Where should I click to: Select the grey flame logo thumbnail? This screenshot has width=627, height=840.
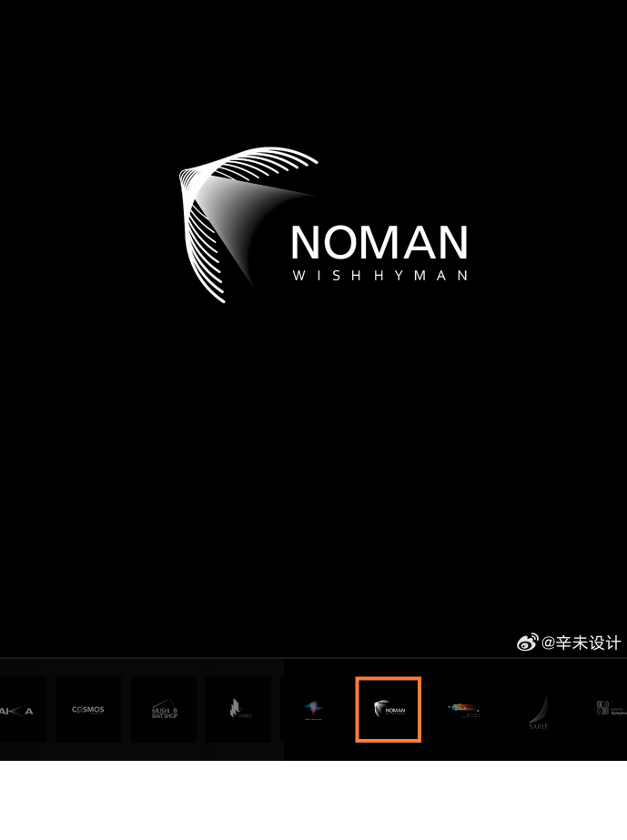tap(238, 709)
